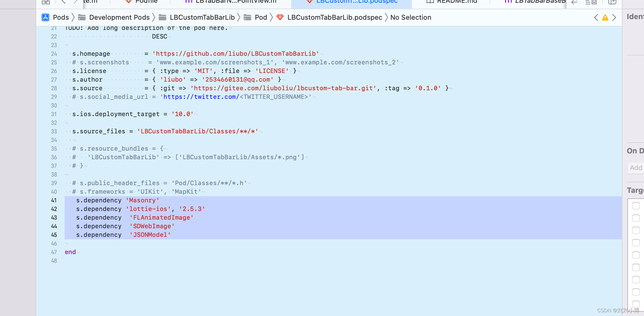Open LBCustomTabBarLib.podspec breadcrumb segment
644x316 pixels.
coord(335,17)
